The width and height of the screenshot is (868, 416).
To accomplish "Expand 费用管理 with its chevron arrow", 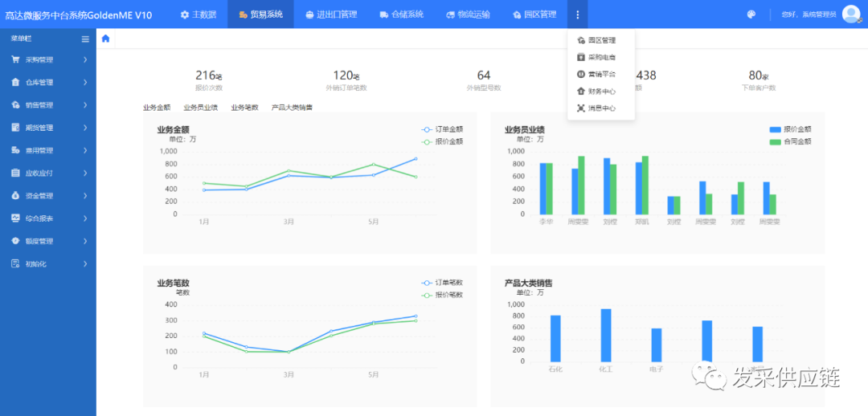I will 85,150.
